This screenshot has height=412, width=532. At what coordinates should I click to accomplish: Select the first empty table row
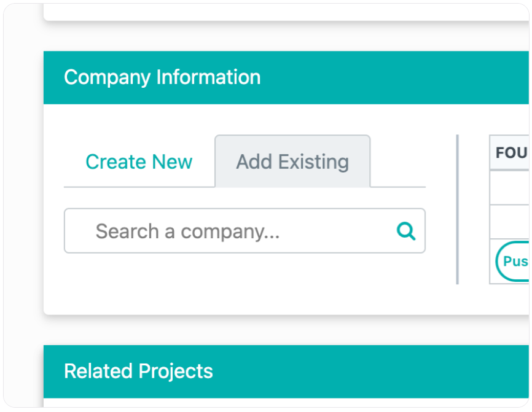coord(510,187)
